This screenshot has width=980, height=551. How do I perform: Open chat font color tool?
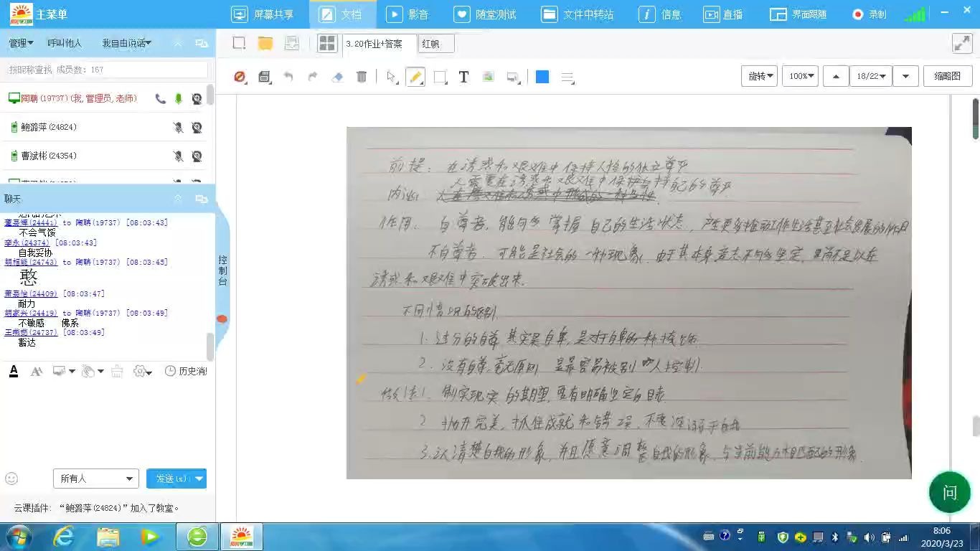(x=14, y=371)
